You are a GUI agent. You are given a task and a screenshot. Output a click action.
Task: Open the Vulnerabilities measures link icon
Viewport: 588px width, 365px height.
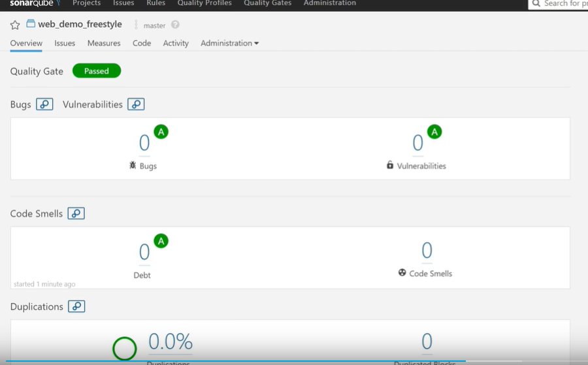[x=136, y=104]
